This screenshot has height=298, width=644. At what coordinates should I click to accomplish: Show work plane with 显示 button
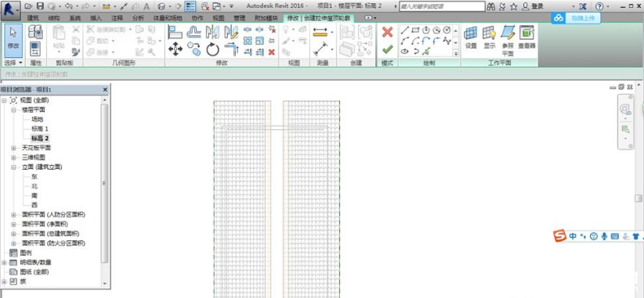[490, 38]
